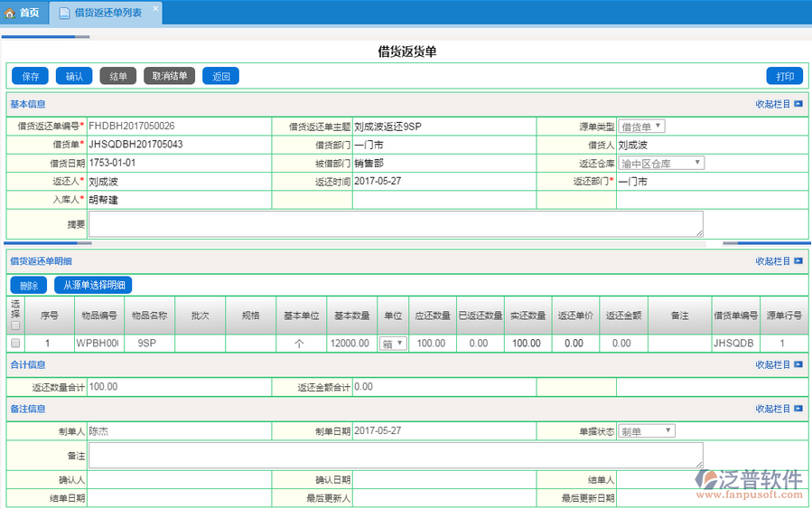Open the 源单类型 dropdown

(x=642, y=127)
